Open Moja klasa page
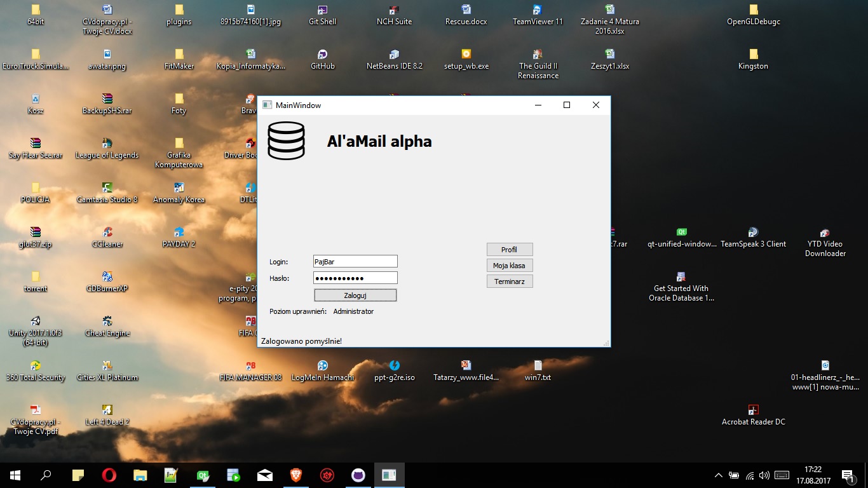This screenshot has height=488, width=868. pos(510,265)
